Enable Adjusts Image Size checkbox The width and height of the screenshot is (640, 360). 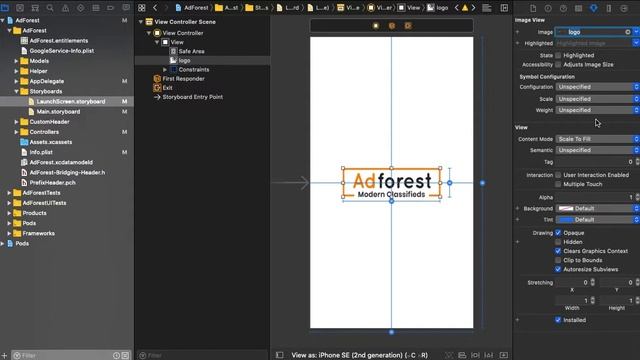point(558,64)
